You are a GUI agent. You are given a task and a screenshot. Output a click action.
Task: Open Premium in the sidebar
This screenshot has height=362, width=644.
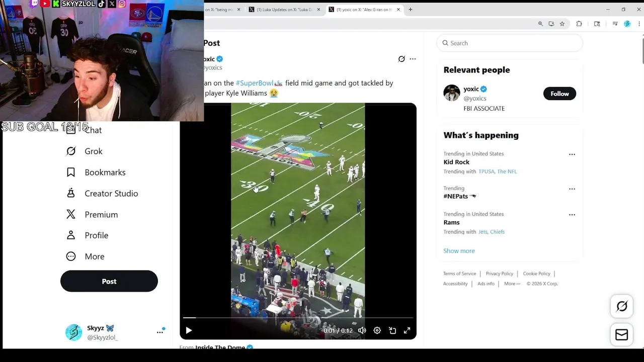click(92, 215)
